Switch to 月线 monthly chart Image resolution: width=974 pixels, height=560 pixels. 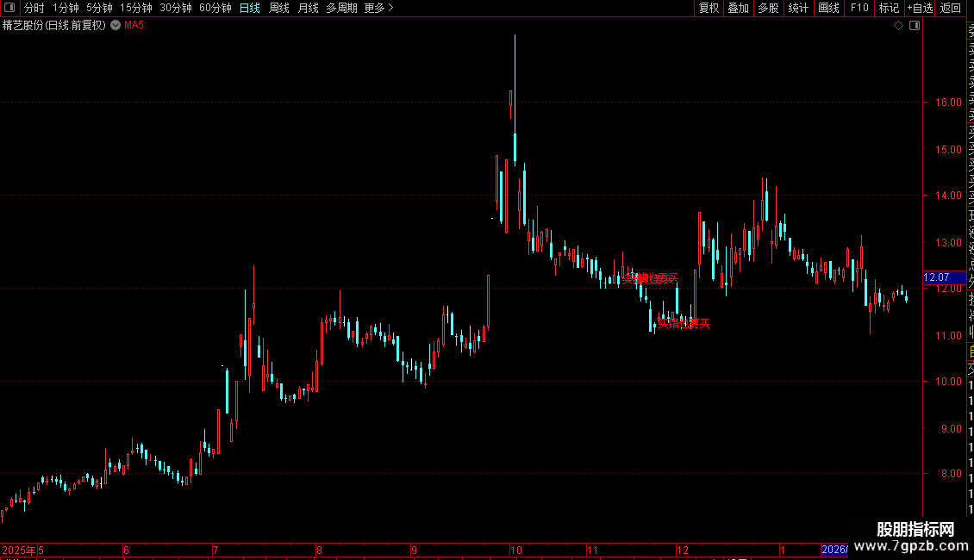tap(308, 8)
